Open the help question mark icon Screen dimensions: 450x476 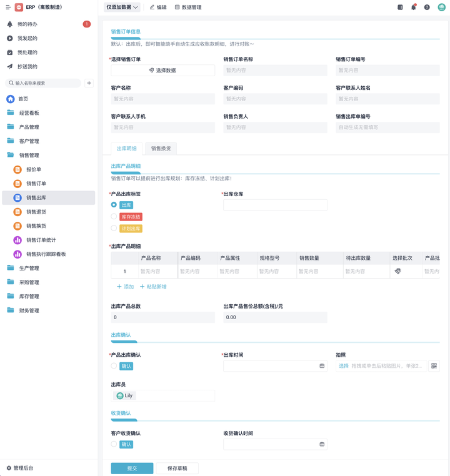point(427,7)
